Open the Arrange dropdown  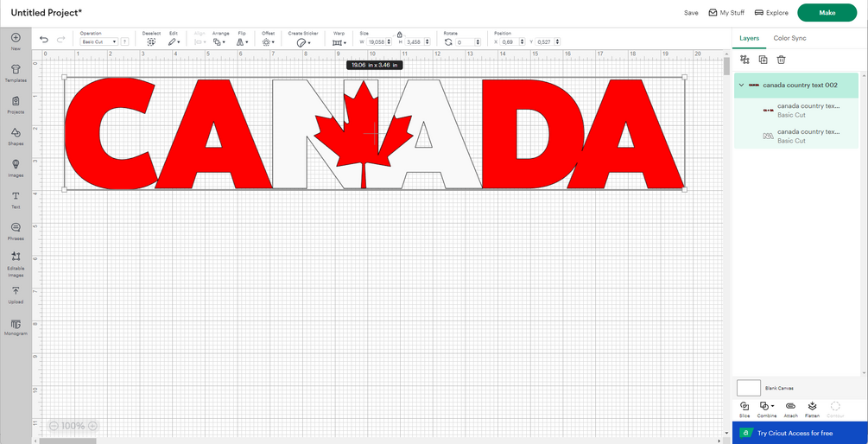219,41
